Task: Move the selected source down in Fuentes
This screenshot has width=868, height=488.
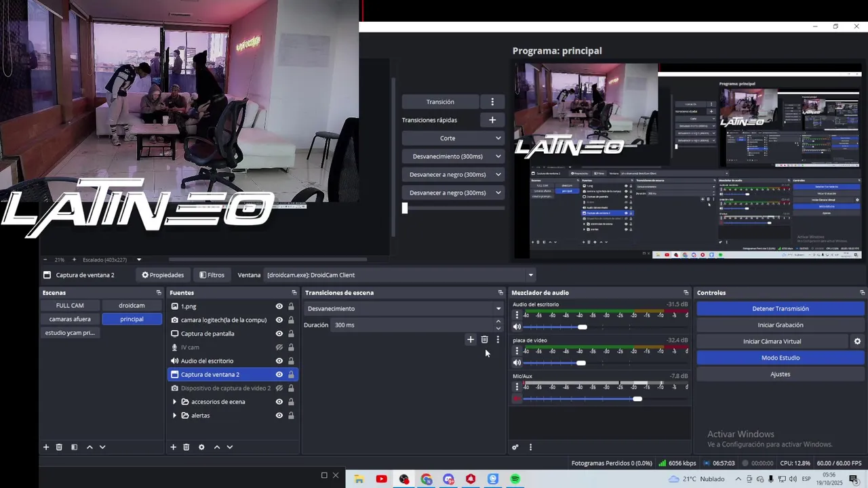Action: (229, 447)
